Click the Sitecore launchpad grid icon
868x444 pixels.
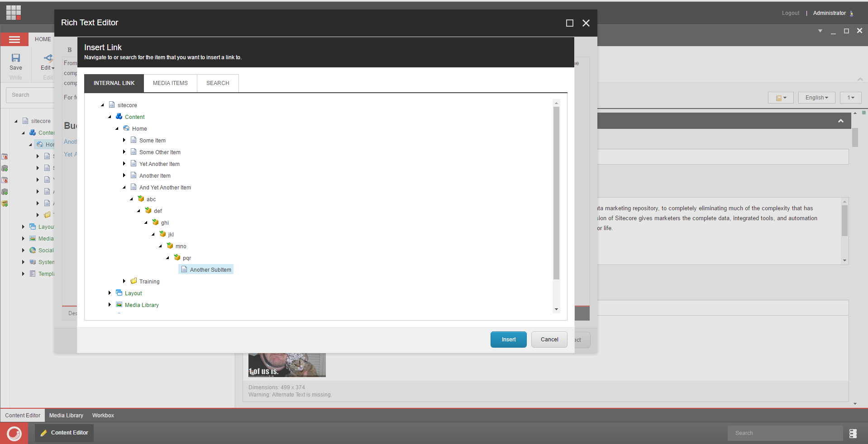point(14,13)
